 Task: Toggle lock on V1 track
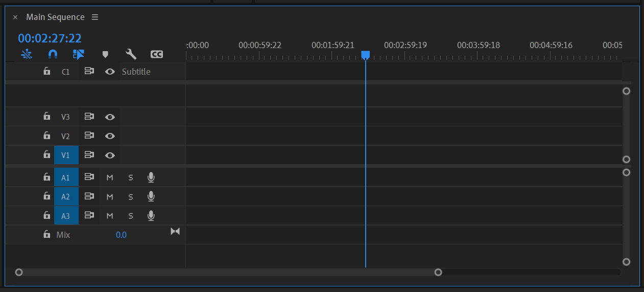pyautogui.click(x=47, y=154)
